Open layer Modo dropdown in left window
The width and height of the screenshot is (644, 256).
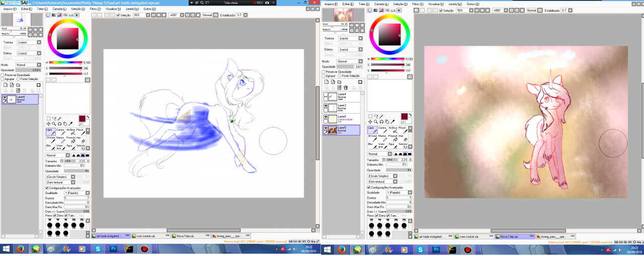click(x=27, y=65)
